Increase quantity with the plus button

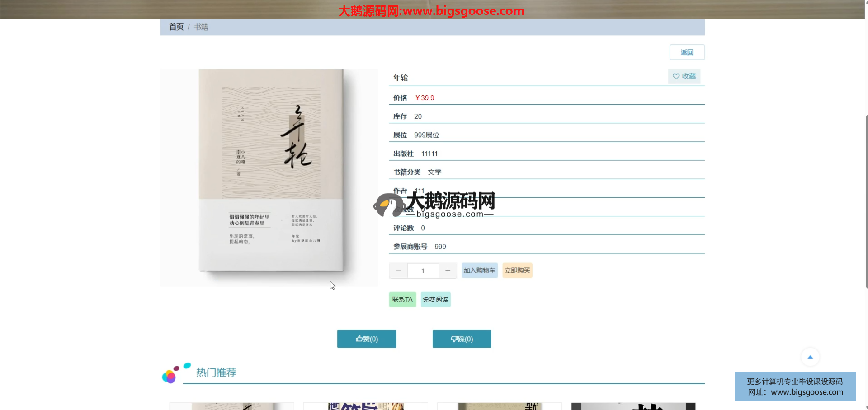[448, 270]
